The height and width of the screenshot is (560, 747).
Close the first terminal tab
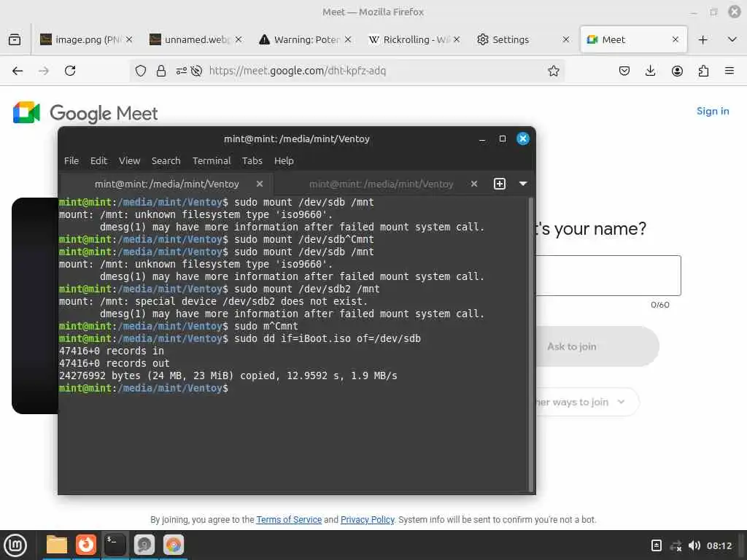(259, 184)
